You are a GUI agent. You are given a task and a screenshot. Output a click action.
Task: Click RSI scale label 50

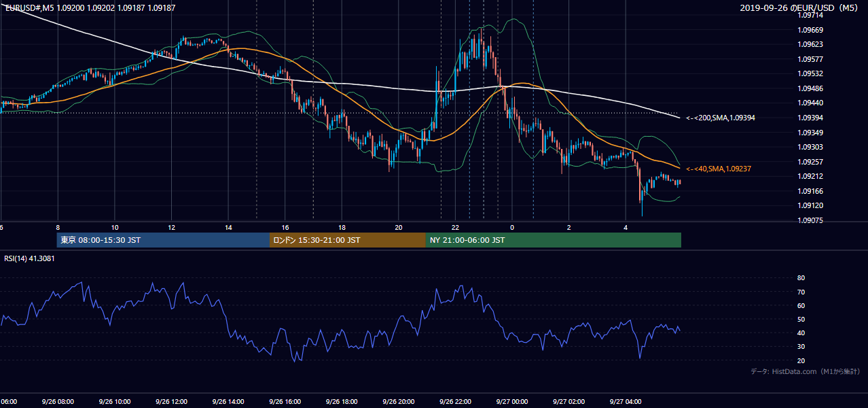(x=801, y=319)
